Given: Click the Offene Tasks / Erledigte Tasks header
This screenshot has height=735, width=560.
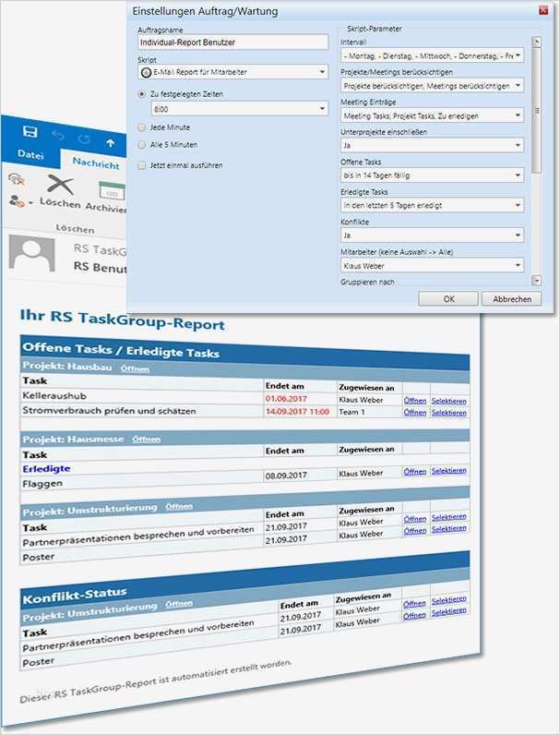Looking at the screenshot, I should (121, 351).
